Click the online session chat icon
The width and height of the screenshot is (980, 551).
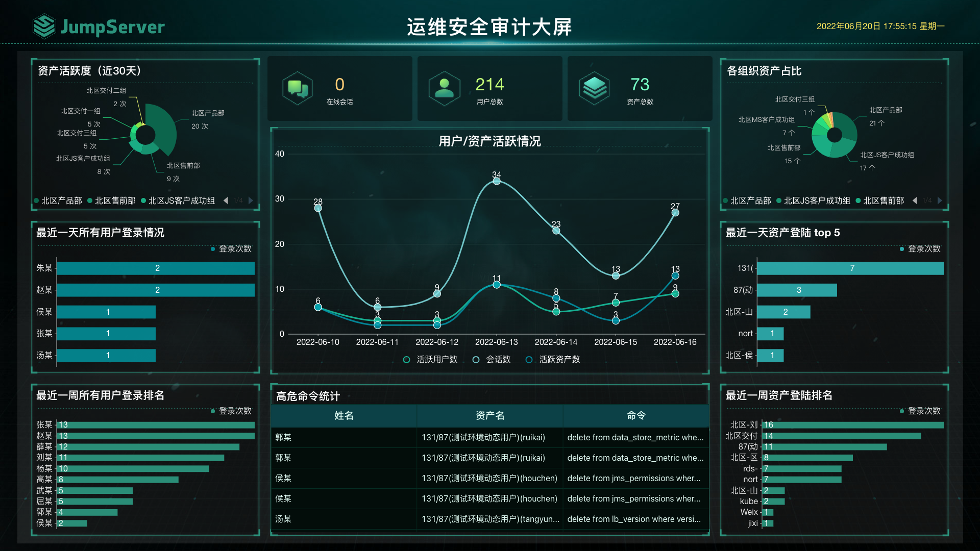point(297,87)
